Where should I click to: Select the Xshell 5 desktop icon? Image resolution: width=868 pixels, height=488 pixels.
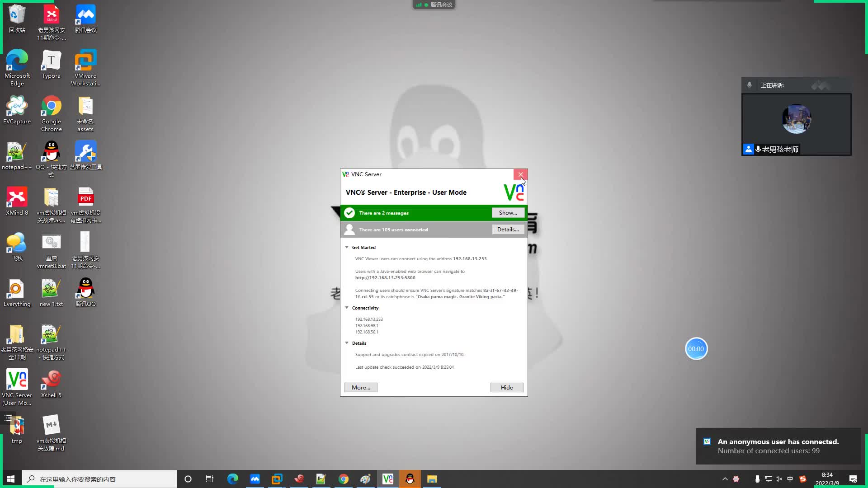coord(51,384)
